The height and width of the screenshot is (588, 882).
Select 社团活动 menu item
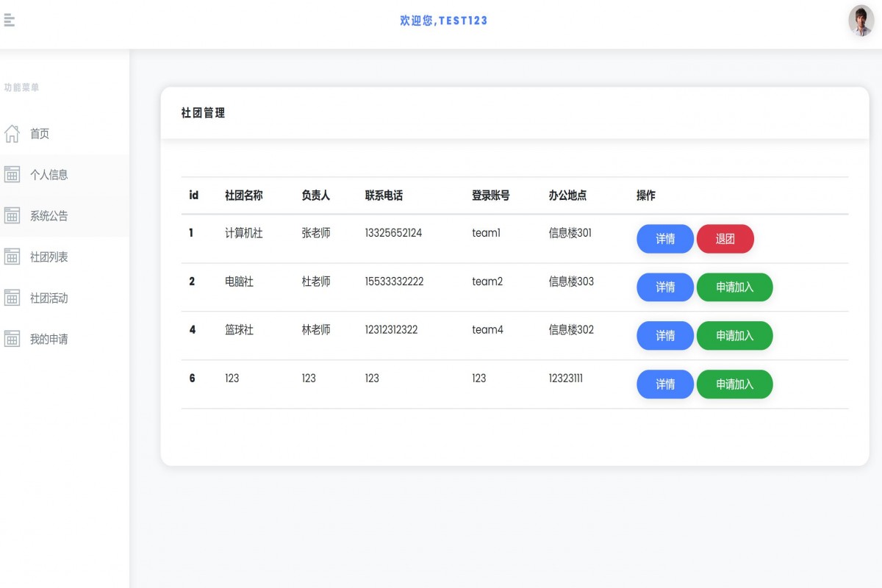(49, 297)
